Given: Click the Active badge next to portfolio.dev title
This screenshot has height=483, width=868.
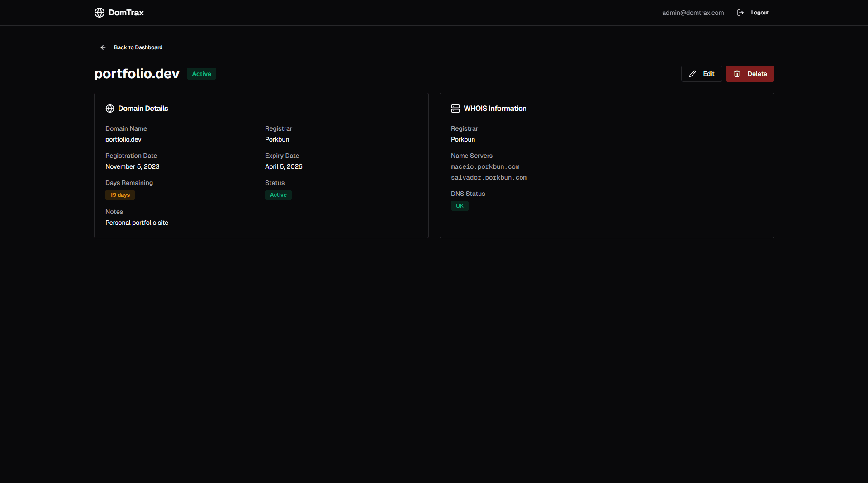Looking at the screenshot, I should (201, 74).
